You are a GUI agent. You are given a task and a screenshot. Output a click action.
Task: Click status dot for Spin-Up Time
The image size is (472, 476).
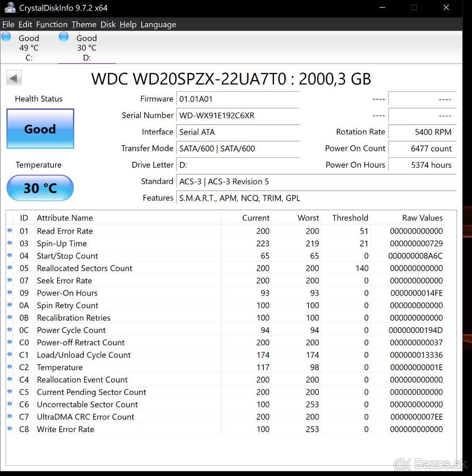click(x=10, y=243)
